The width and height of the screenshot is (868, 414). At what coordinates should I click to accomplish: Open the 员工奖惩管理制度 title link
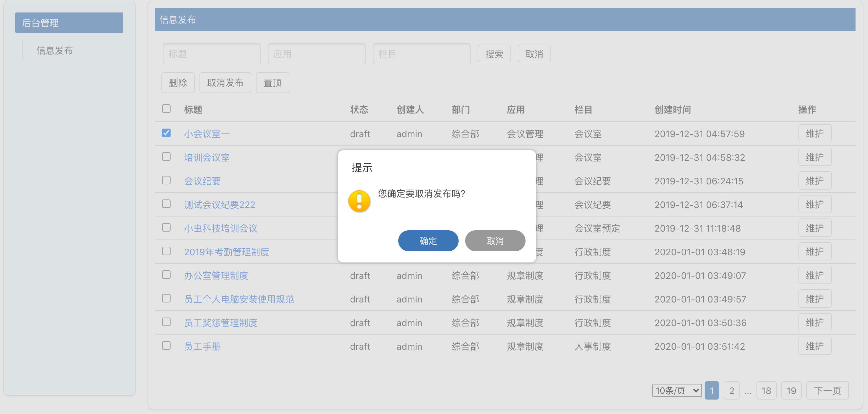pyautogui.click(x=221, y=322)
